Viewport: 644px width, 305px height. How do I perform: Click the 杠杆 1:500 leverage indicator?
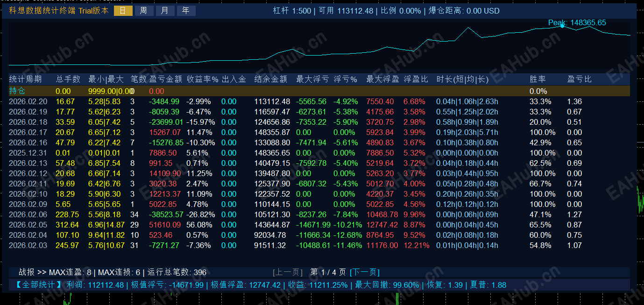coord(293,10)
